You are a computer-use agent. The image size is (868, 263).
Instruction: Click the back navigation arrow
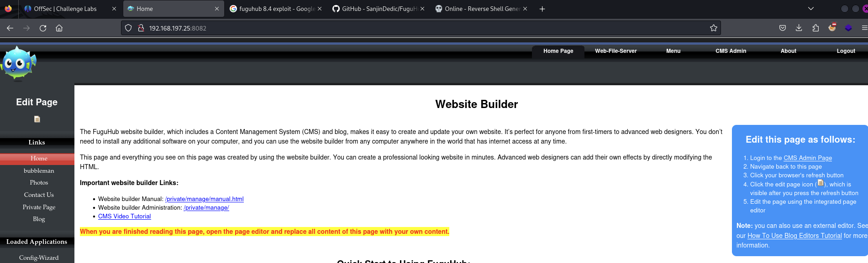[x=10, y=28]
